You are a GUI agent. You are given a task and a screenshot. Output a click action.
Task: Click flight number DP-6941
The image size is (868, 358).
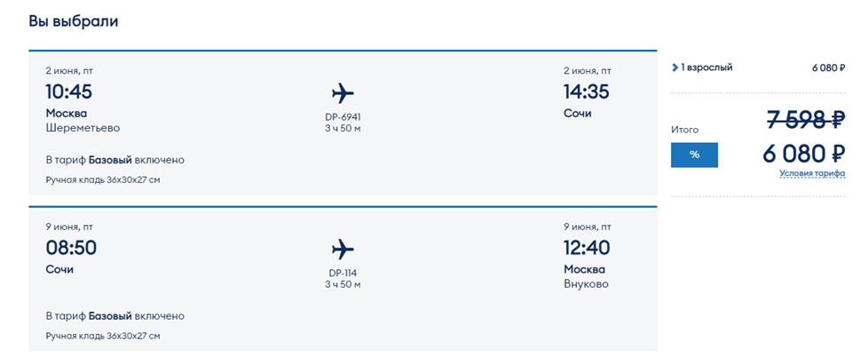coord(343,116)
